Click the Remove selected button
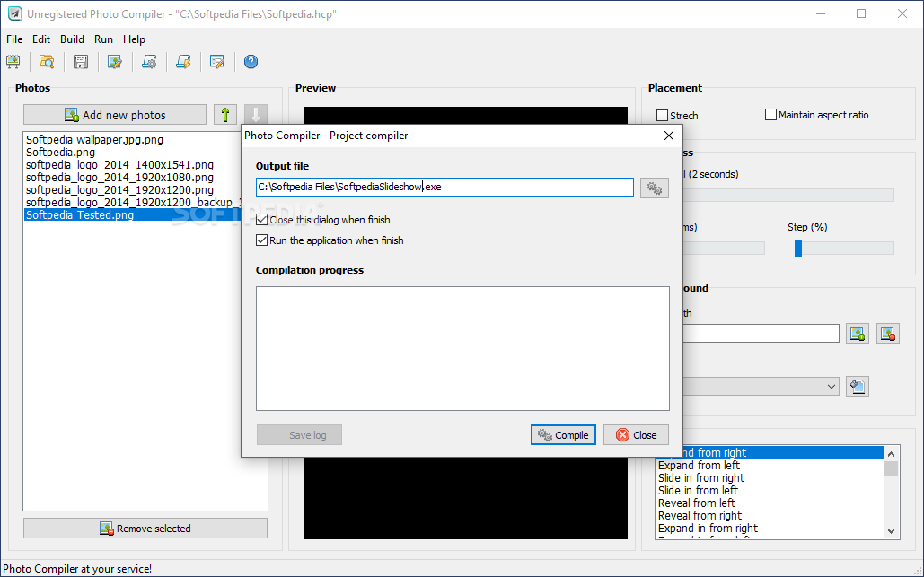 145,529
